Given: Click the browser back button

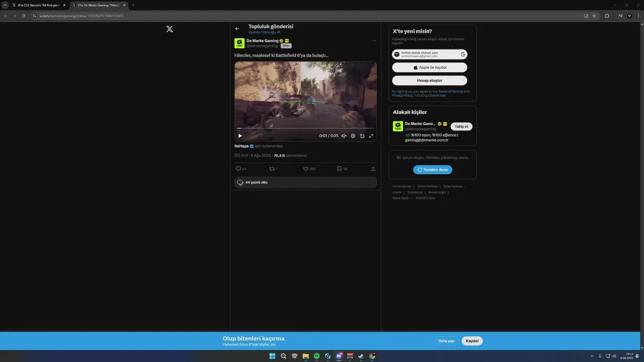Looking at the screenshot, I should (x=6, y=16).
